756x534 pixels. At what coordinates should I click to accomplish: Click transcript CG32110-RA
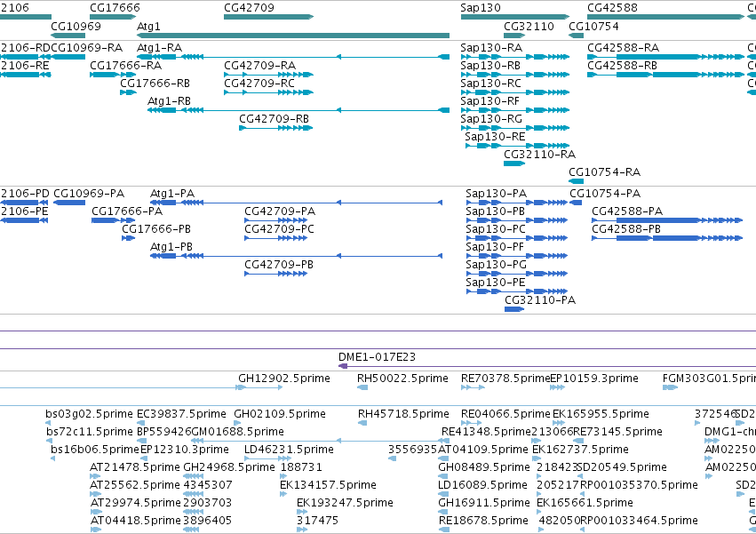click(x=514, y=163)
